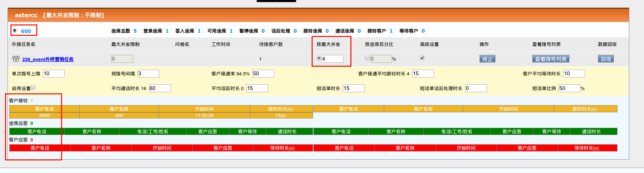Select the 按最大并发 radio button
This screenshot has width=644, height=173.
coord(319,58)
